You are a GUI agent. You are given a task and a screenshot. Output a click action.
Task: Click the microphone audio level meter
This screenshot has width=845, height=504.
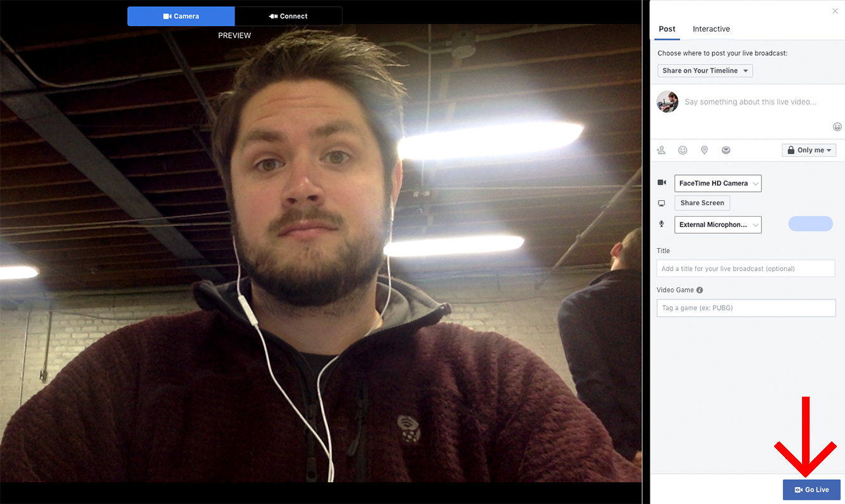click(810, 224)
